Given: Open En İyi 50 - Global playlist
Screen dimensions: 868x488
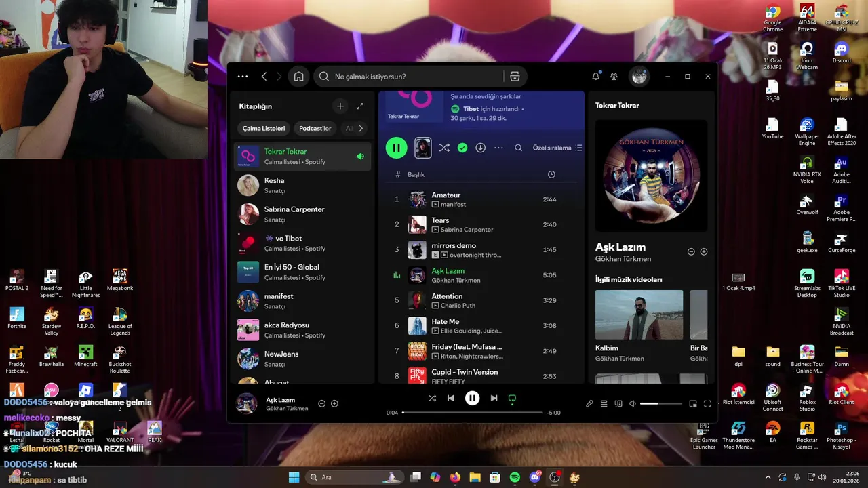Looking at the screenshot, I should coord(302,272).
